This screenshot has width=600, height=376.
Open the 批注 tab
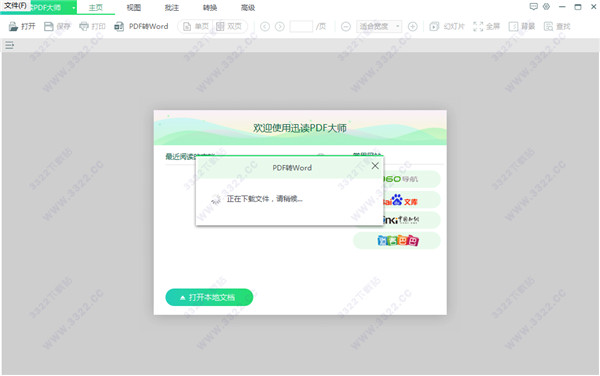pos(171,8)
